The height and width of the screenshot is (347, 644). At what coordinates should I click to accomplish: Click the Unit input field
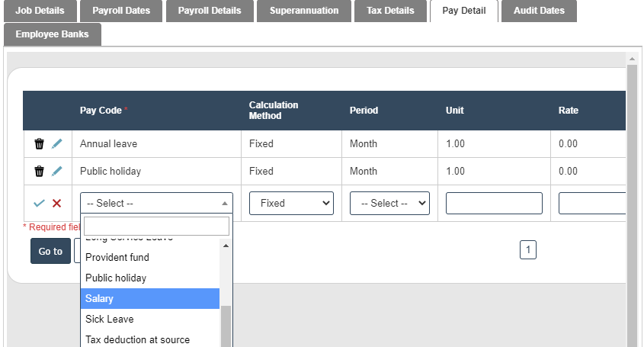(494, 203)
